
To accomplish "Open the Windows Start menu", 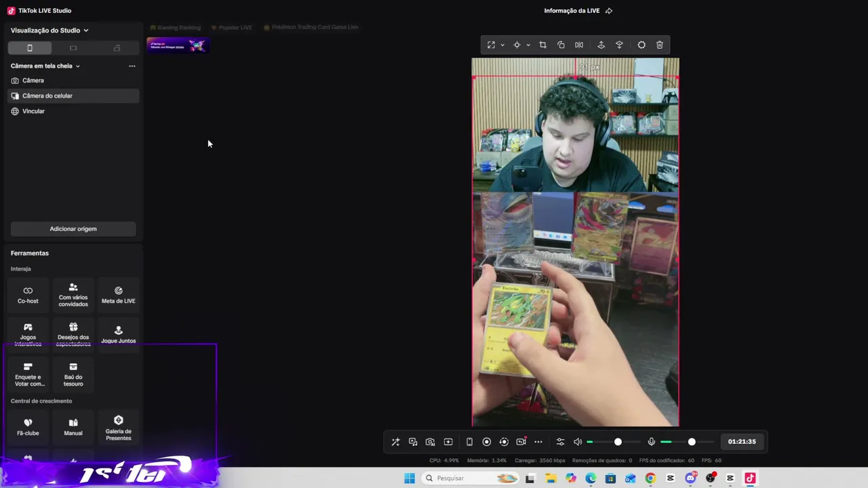I will 410,479.
